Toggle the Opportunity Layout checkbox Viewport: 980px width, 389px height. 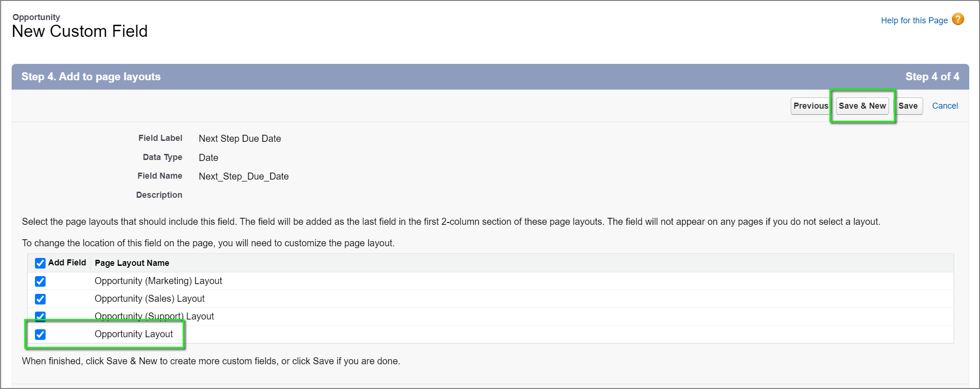[40, 334]
